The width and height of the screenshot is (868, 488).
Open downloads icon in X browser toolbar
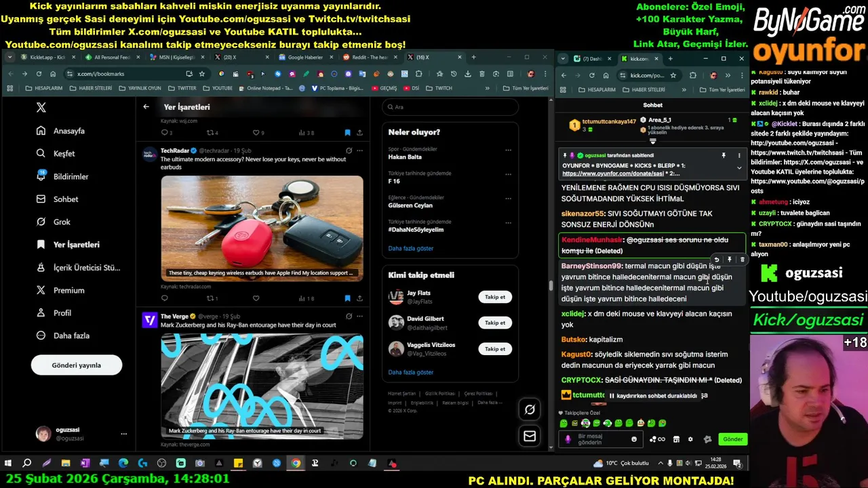pos(468,74)
